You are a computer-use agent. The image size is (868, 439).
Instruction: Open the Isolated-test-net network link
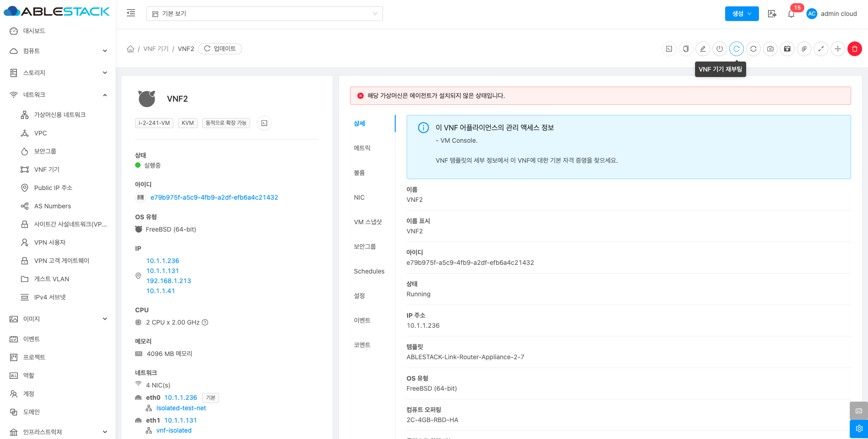point(181,408)
